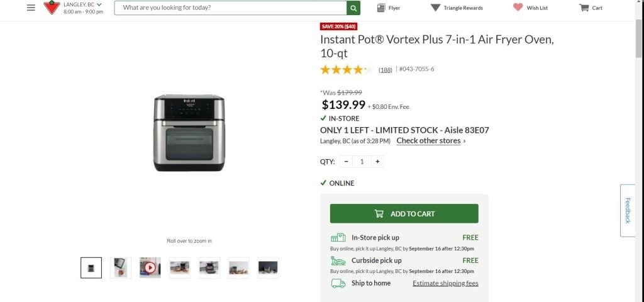644x302 pixels.
Task: Open the Wish List heart
Action: click(530, 8)
